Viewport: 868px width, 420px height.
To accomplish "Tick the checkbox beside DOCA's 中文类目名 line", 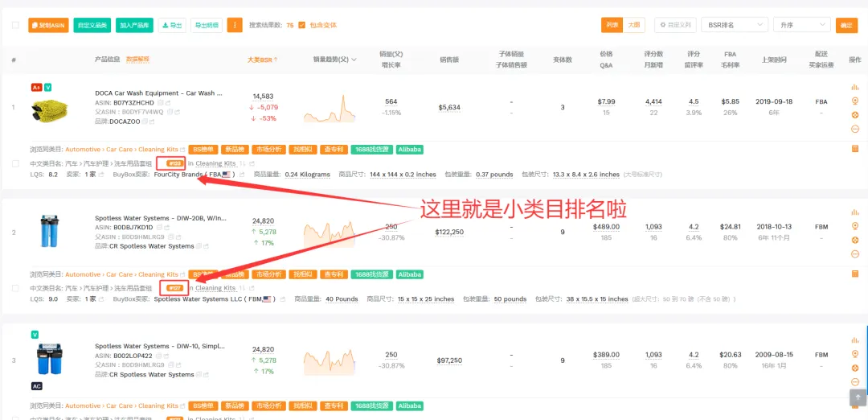I will [15, 164].
